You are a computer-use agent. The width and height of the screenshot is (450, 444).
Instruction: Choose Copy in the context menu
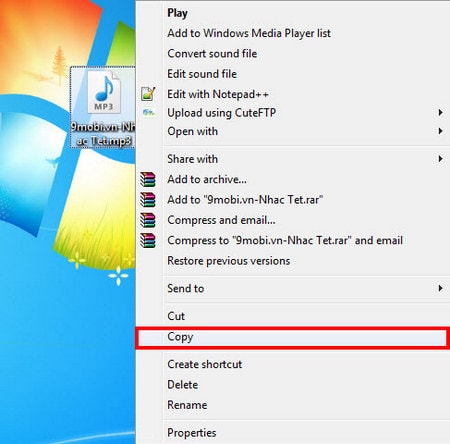click(x=292, y=338)
